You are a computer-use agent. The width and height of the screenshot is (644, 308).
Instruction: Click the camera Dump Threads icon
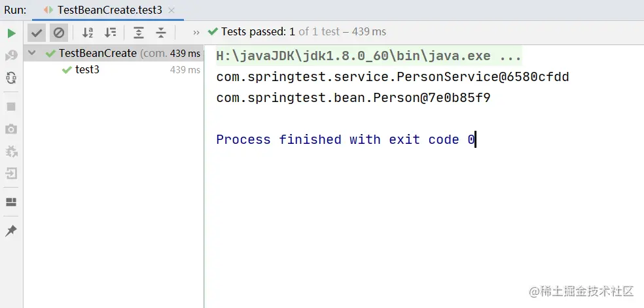click(12, 129)
